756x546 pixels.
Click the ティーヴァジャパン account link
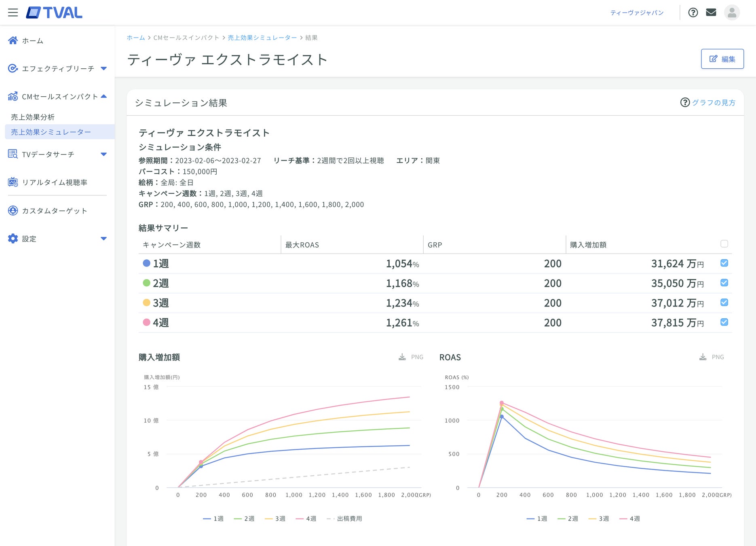pos(637,13)
